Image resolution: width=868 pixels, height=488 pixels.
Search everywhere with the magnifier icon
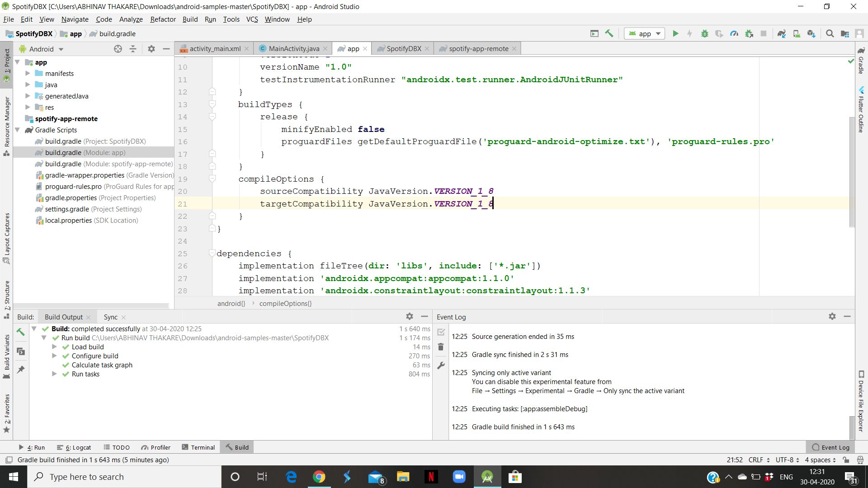click(x=830, y=33)
